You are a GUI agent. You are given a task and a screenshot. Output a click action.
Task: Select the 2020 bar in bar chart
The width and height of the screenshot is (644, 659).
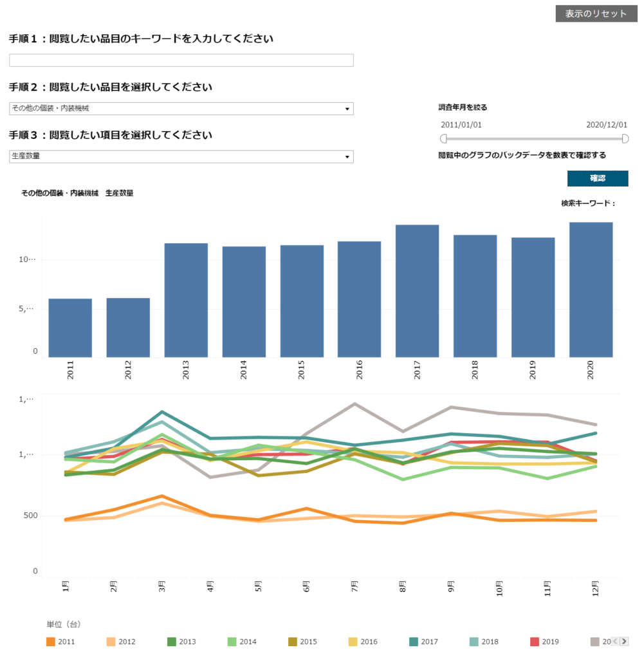[591, 290]
